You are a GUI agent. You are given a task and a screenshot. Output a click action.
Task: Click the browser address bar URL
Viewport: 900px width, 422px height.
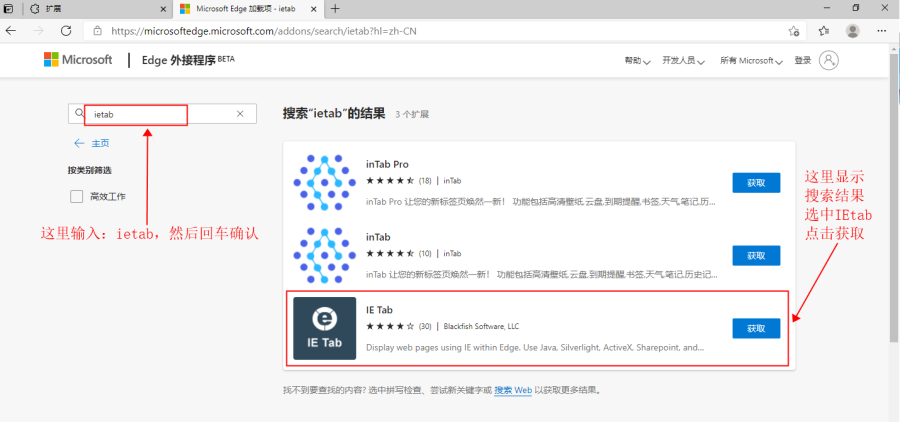pyautogui.click(x=263, y=31)
